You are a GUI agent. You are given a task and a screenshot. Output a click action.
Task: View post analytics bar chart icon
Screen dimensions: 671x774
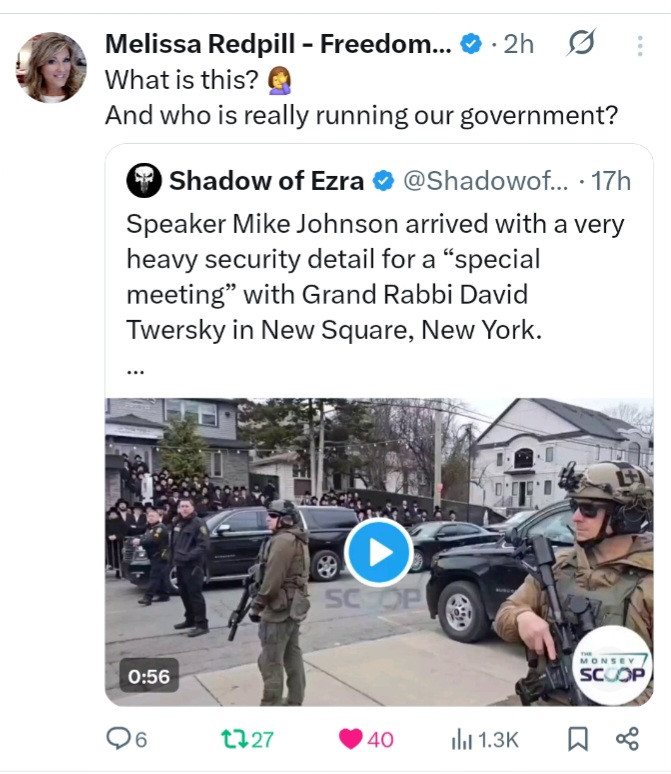tap(462, 740)
